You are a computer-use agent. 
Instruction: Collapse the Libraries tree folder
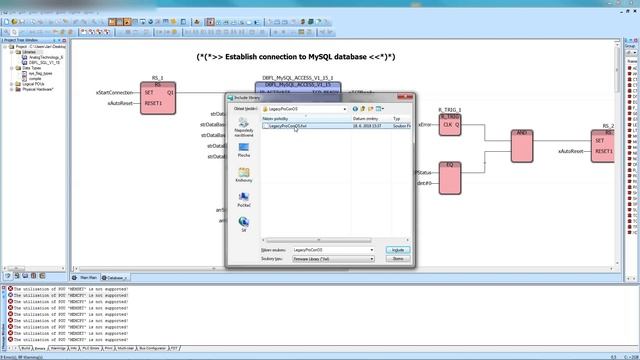coord(11,52)
